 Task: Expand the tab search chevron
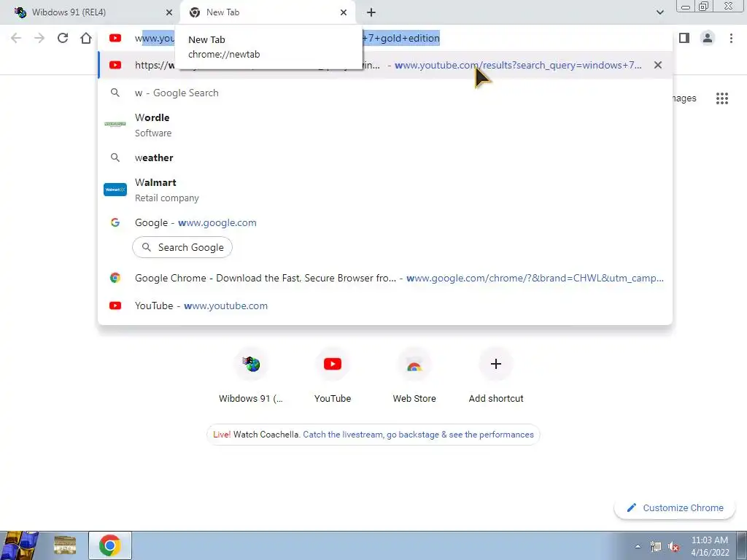(x=659, y=12)
